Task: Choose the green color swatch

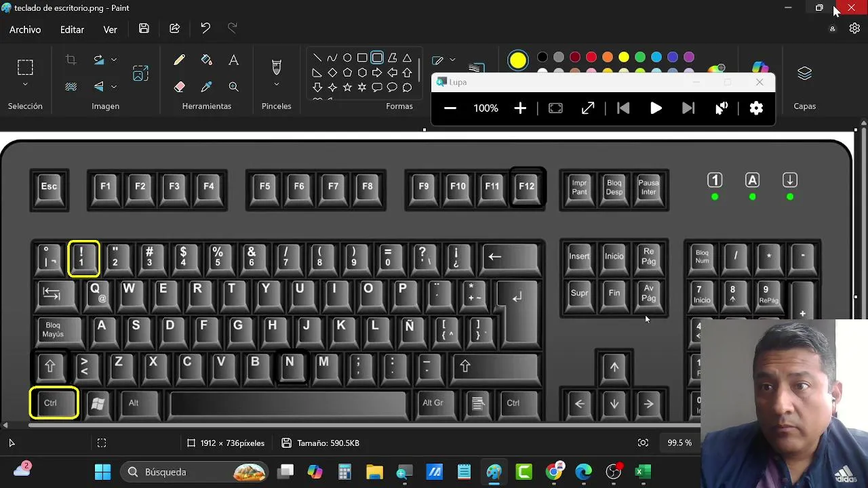Action: coord(640,57)
